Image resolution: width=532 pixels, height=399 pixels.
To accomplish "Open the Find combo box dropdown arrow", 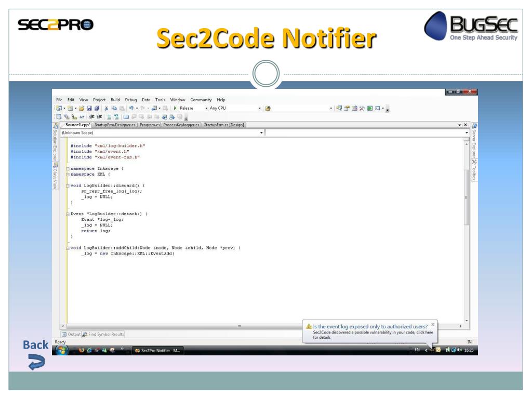I will 331,108.
